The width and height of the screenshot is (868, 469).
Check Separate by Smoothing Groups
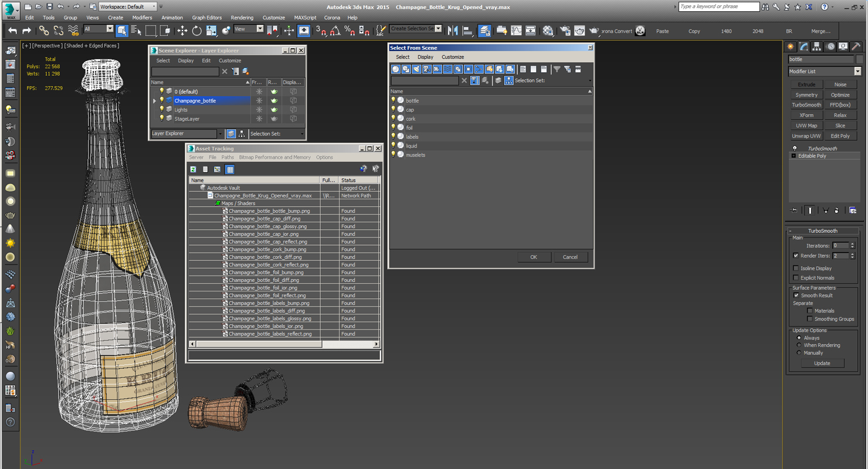point(810,319)
